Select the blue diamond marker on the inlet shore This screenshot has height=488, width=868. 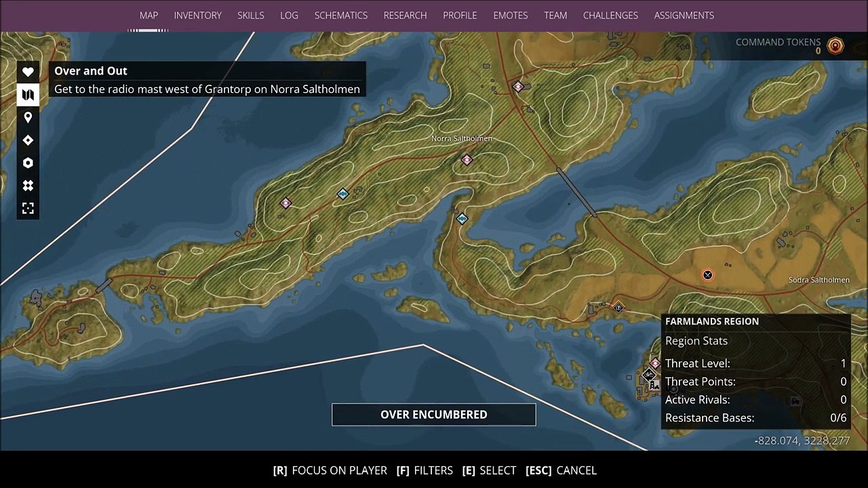click(x=462, y=219)
